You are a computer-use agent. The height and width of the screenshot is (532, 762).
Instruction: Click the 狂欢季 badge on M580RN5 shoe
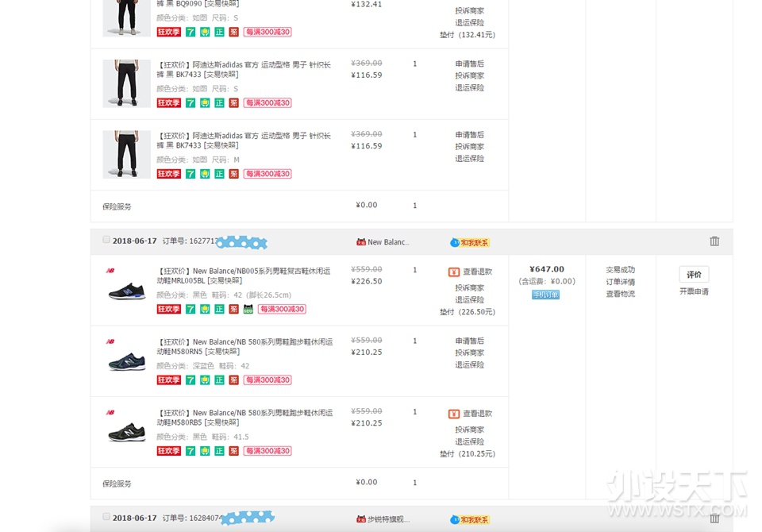[x=168, y=380]
